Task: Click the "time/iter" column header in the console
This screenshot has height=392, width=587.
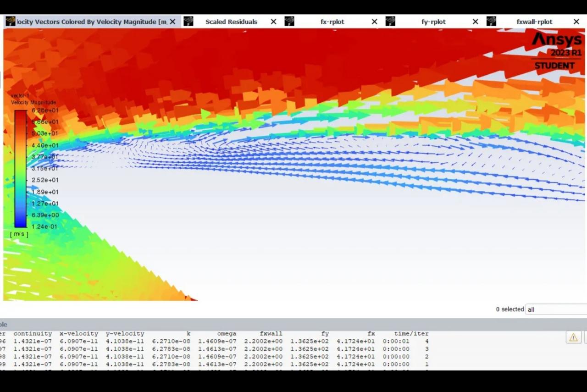Action: (411, 334)
